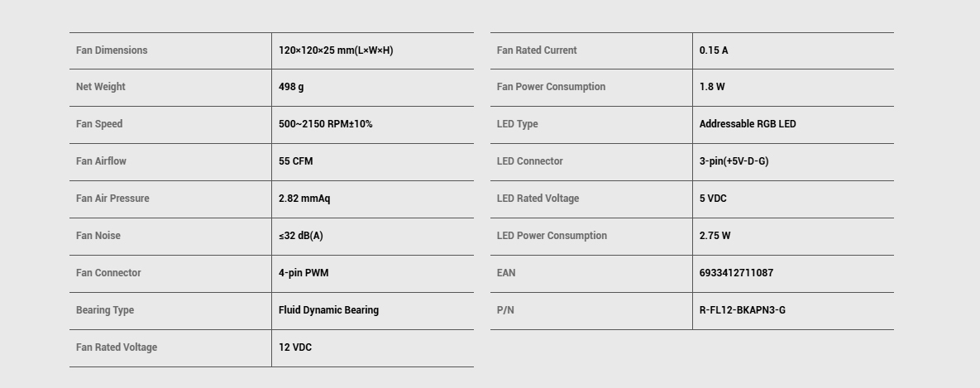Select the 500~2150 RPM fan speed value

pos(325,124)
